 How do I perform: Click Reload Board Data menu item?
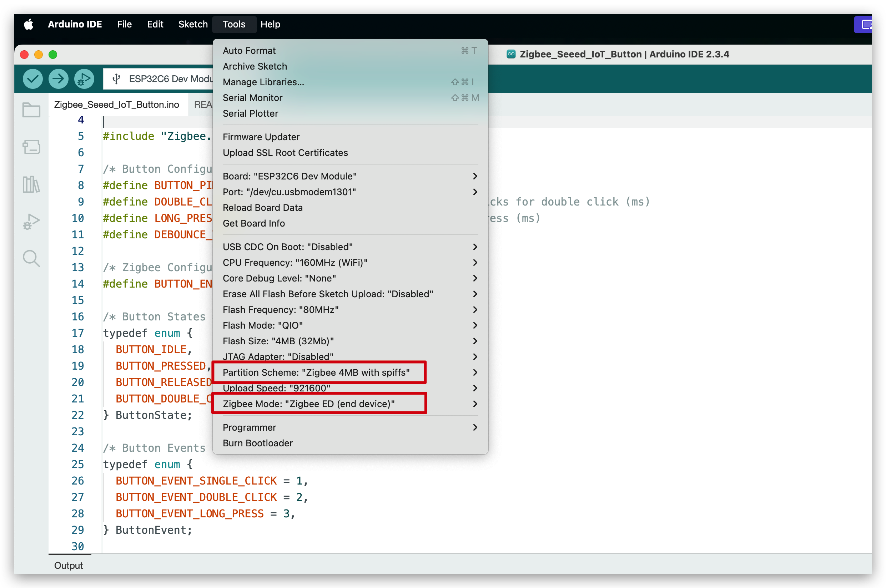click(x=350, y=208)
